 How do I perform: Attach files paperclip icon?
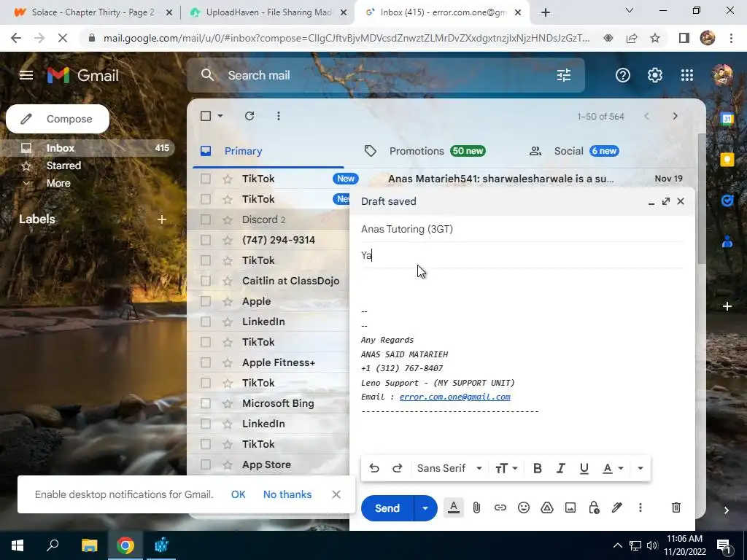pos(476,508)
